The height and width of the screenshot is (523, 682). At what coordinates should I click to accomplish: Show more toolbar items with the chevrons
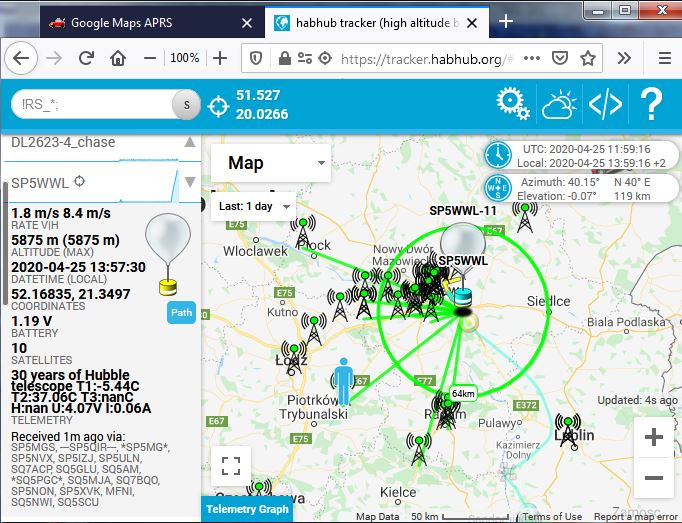click(x=624, y=58)
